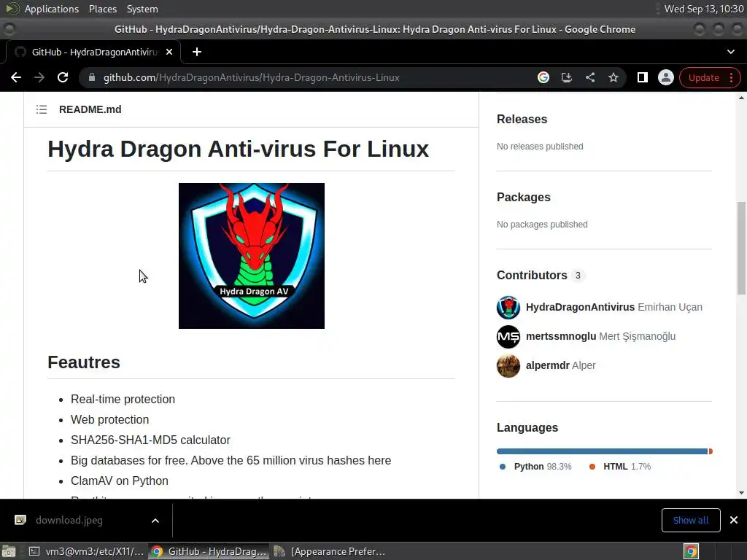Click the page vertical scrollbar thumb
The height and width of the screenshot is (560, 747).
click(741, 248)
